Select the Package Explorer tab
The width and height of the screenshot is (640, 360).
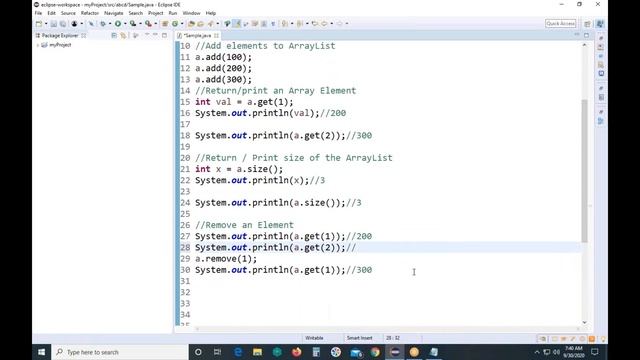point(60,36)
